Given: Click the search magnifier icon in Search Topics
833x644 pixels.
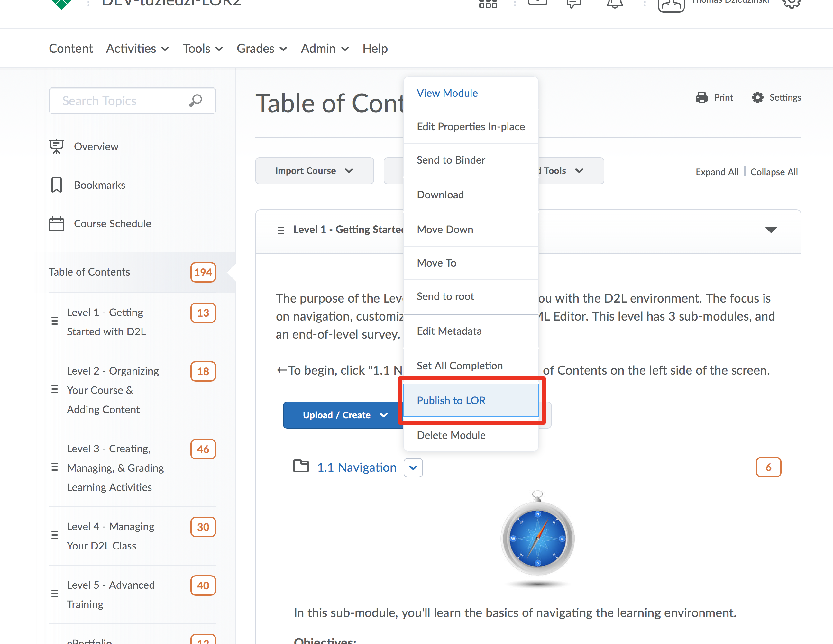Looking at the screenshot, I should tap(195, 101).
